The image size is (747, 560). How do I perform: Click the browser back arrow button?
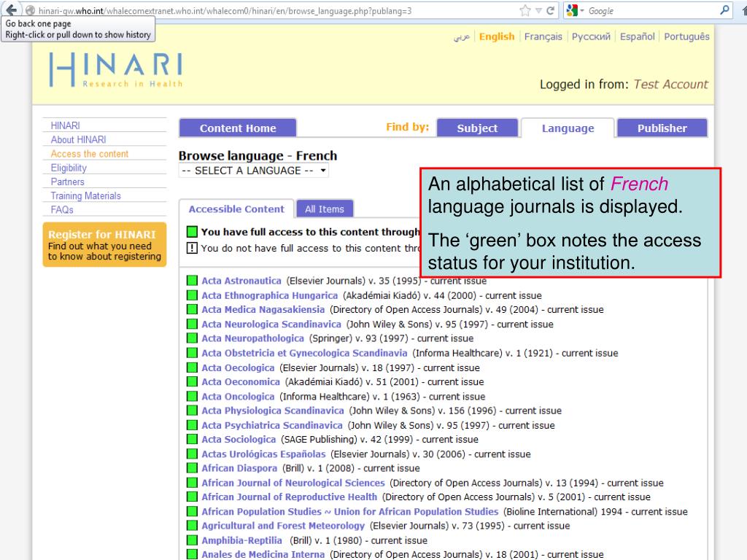10,9
